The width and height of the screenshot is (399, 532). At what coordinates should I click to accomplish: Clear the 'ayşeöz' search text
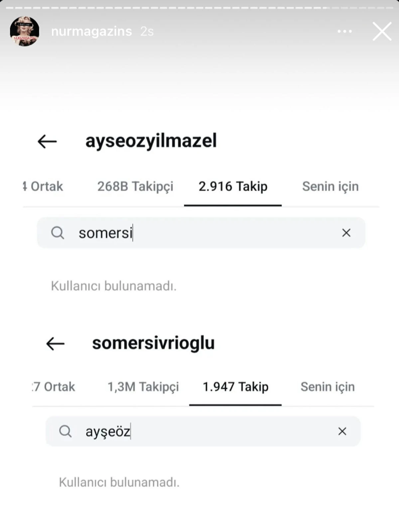(x=342, y=431)
